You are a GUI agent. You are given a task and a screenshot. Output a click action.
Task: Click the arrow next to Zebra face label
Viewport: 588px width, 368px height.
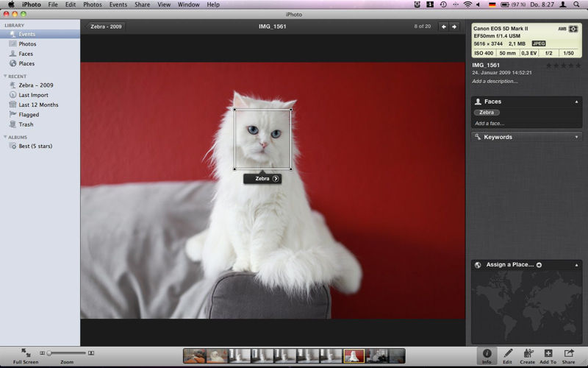pyautogui.click(x=276, y=179)
